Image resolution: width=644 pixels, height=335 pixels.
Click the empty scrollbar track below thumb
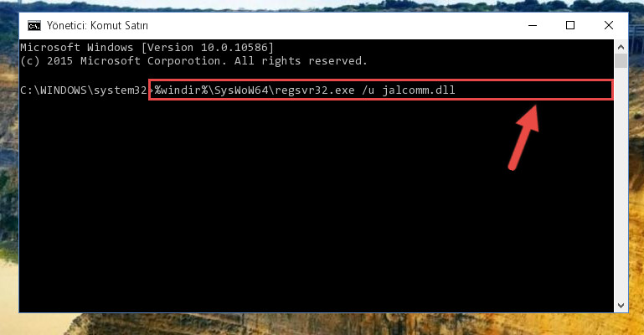click(x=621, y=183)
